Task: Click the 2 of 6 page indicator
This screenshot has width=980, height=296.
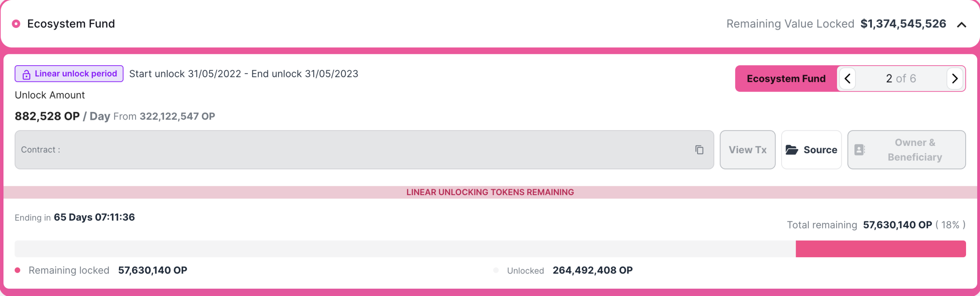Action: [901, 79]
